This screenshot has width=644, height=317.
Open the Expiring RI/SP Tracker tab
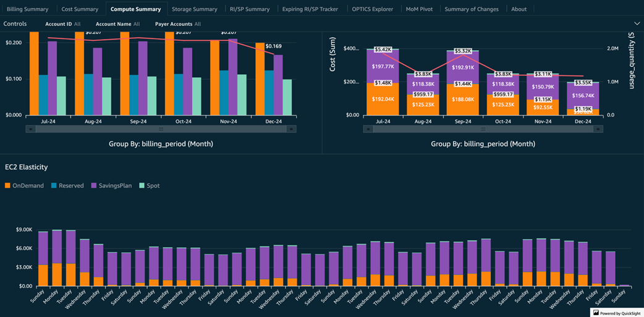(x=310, y=9)
